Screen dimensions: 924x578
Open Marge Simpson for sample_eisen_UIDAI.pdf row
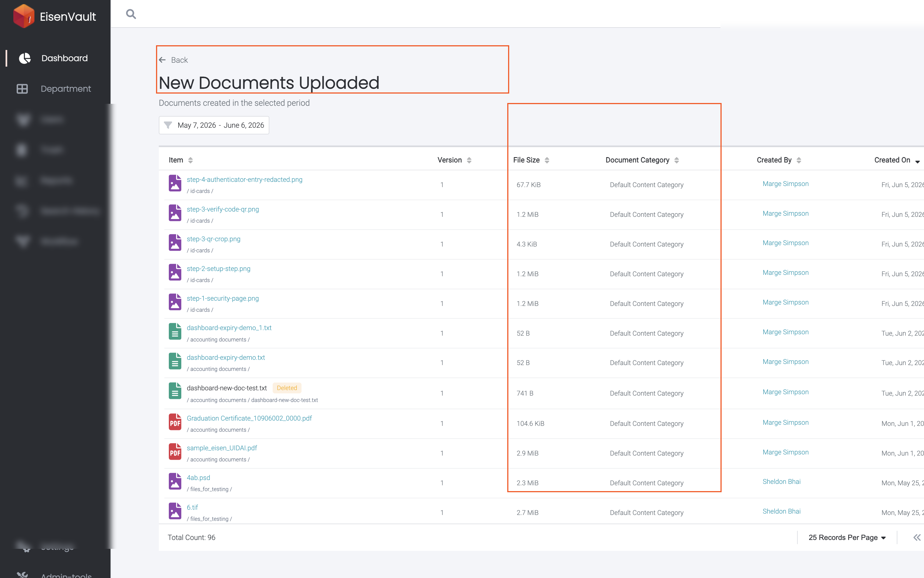[x=785, y=452]
